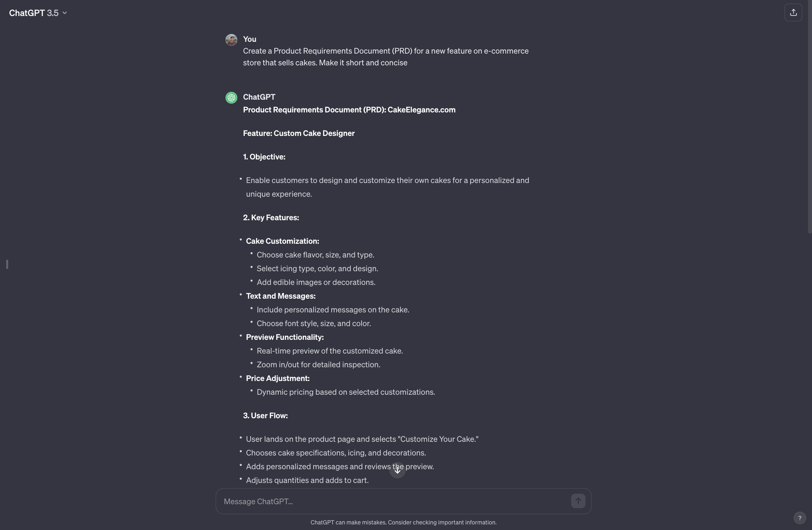The height and width of the screenshot is (530, 812).
Task: Select the PRD title heading text
Action: (x=349, y=110)
